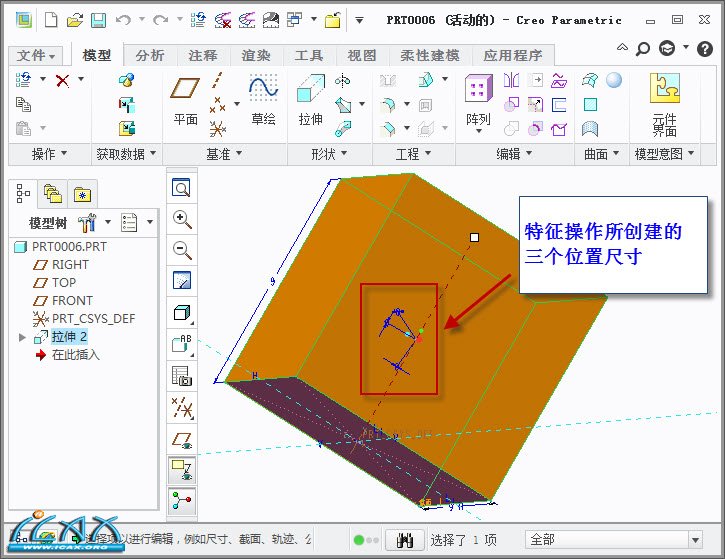Screen dimensions: 725x559
Task: Toggle the datum display filters icon
Action: tap(182, 407)
